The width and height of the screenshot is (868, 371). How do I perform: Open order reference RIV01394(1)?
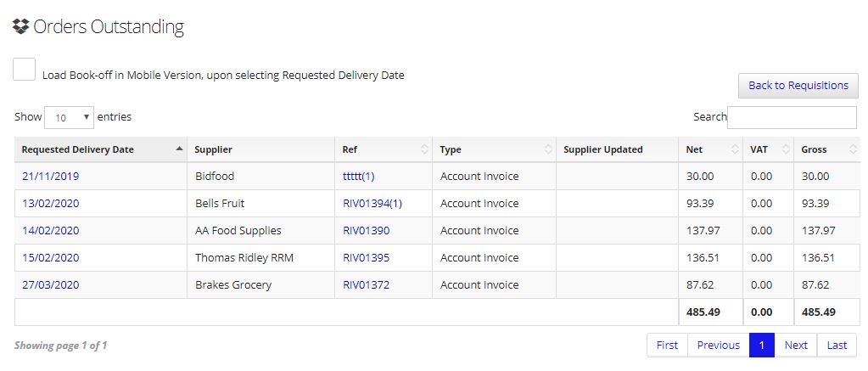tap(372, 203)
